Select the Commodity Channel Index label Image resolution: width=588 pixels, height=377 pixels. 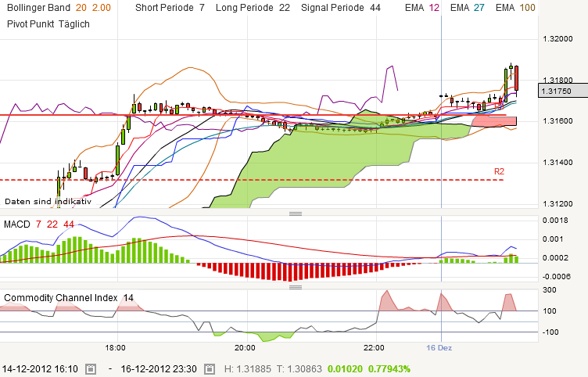tap(61, 298)
